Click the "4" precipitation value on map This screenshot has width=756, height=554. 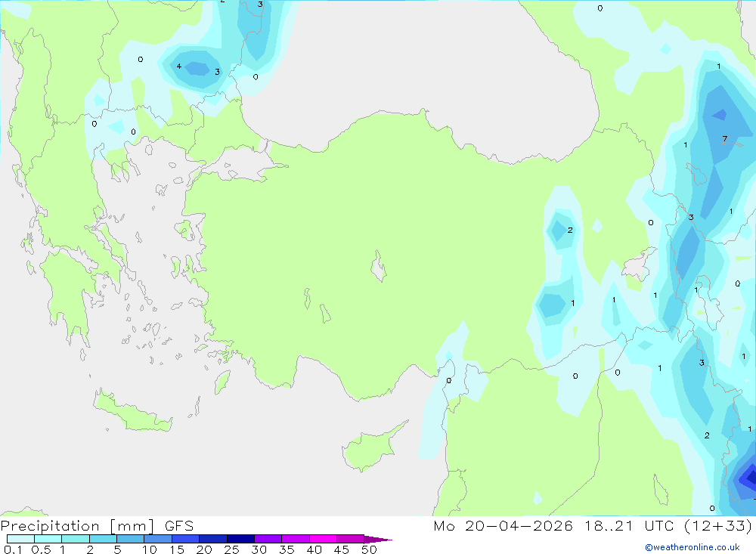pyautogui.click(x=179, y=66)
